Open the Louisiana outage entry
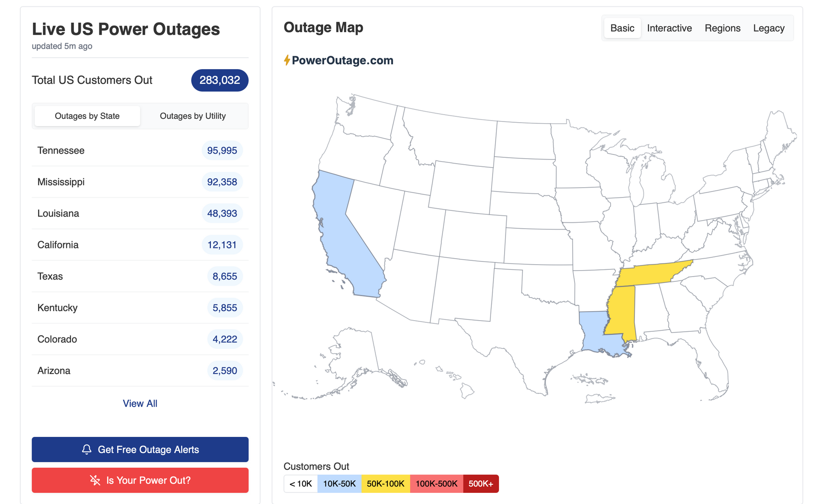This screenshot has width=821, height=504. (x=58, y=213)
